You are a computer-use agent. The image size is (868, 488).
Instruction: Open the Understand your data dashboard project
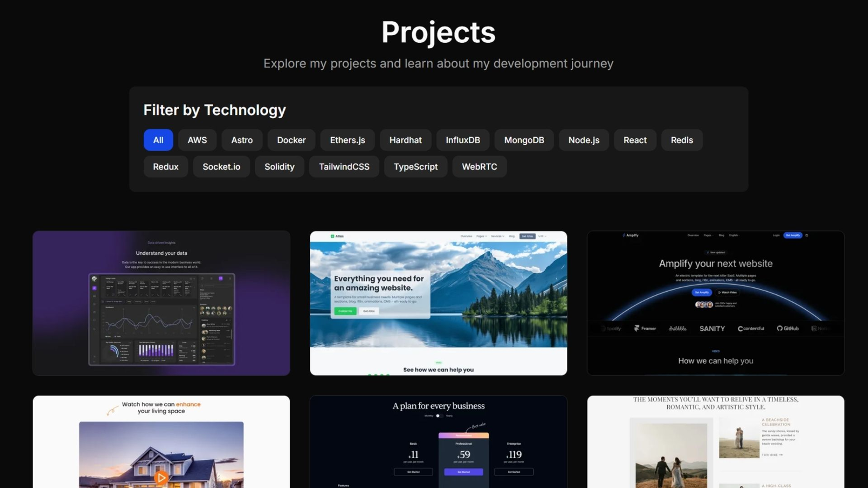pyautogui.click(x=161, y=303)
